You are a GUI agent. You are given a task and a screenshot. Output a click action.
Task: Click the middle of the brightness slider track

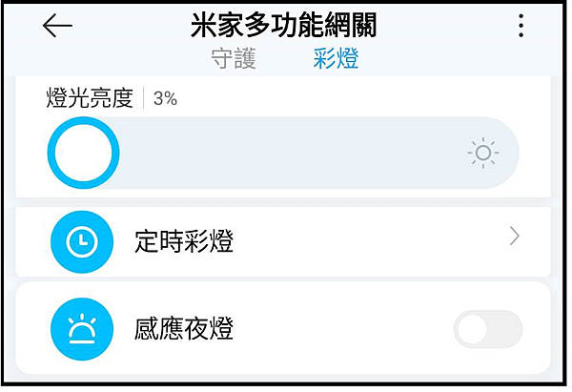coord(283,153)
